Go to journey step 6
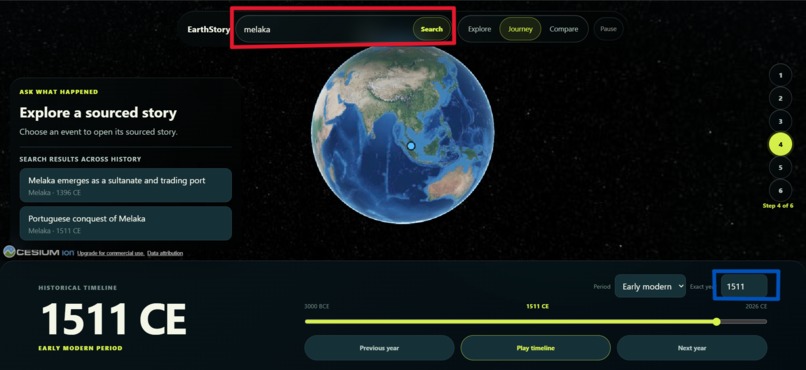Image resolution: width=806 pixels, height=370 pixels. pyautogui.click(x=780, y=191)
